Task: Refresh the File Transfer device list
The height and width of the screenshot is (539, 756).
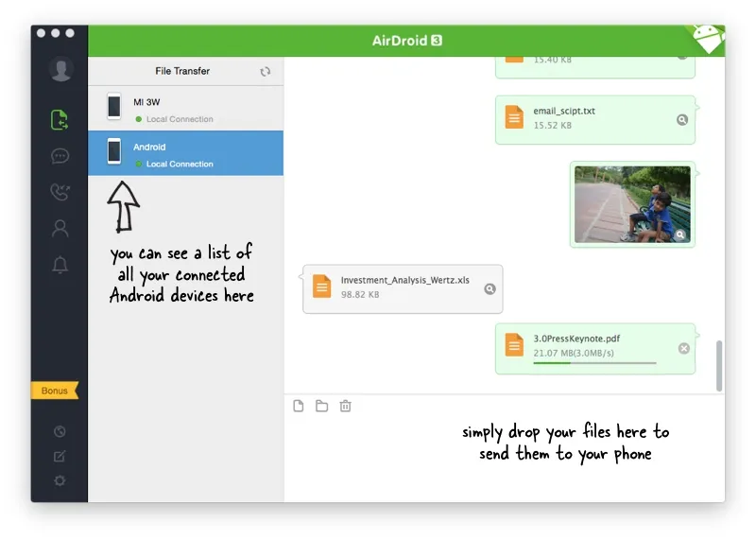Action: click(266, 72)
